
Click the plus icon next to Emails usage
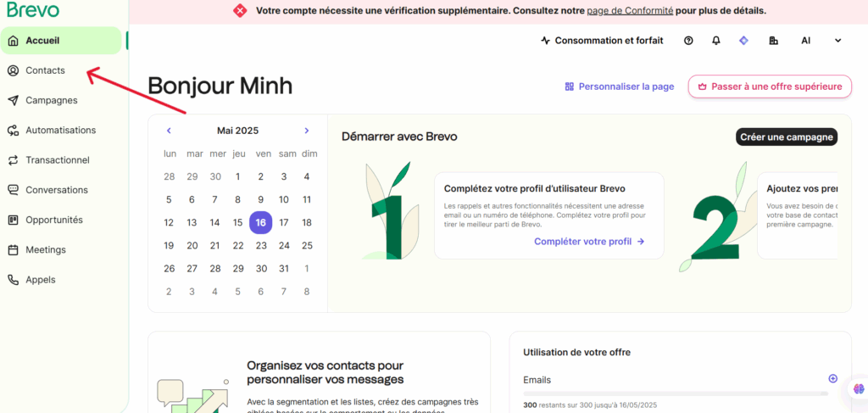click(x=832, y=379)
